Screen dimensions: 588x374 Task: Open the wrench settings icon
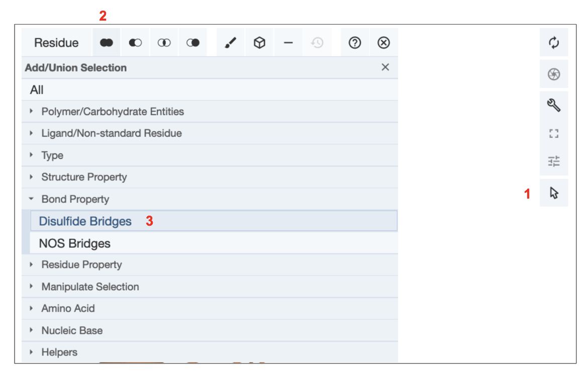tap(554, 105)
